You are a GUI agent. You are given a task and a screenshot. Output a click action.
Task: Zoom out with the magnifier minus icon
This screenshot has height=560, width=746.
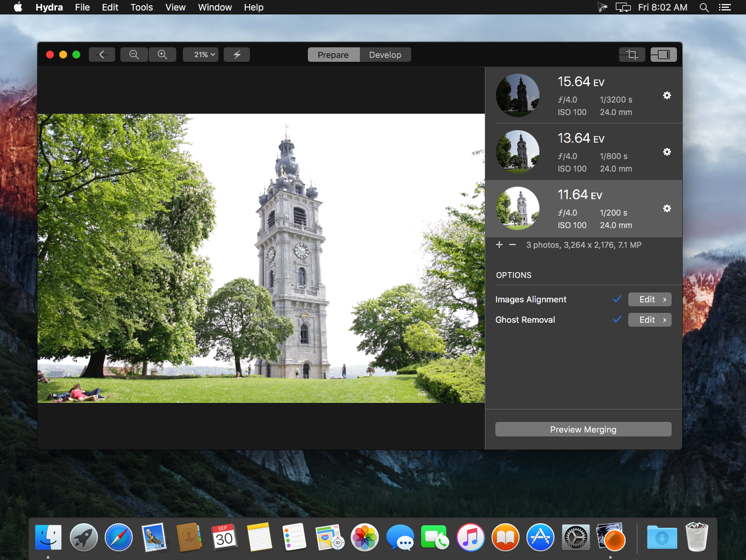pyautogui.click(x=134, y=55)
